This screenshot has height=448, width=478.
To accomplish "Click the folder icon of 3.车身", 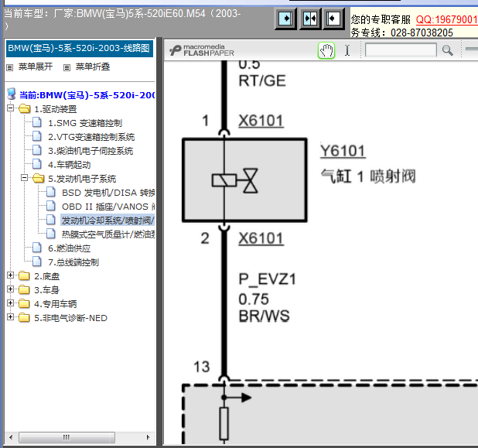I will [24, 289].
